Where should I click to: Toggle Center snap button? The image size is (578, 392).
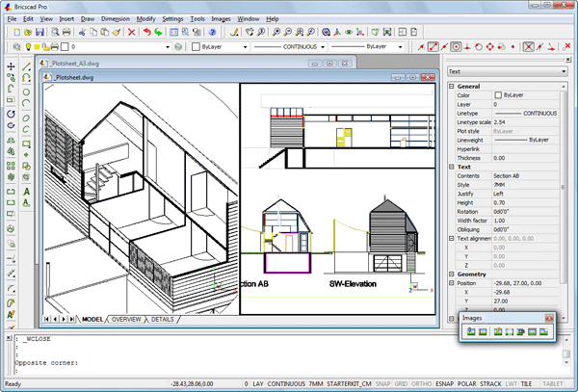(457, 47)
